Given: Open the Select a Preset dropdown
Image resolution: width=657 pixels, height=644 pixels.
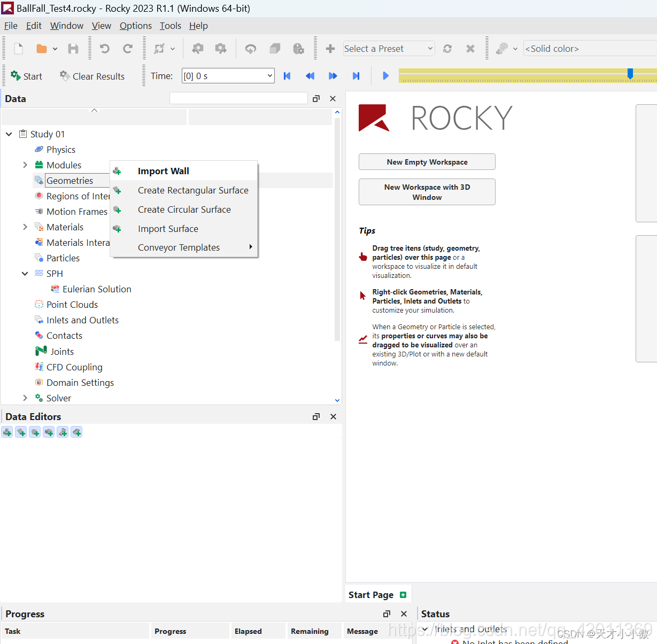Looking at the screenshot, I should coord(430,49).
